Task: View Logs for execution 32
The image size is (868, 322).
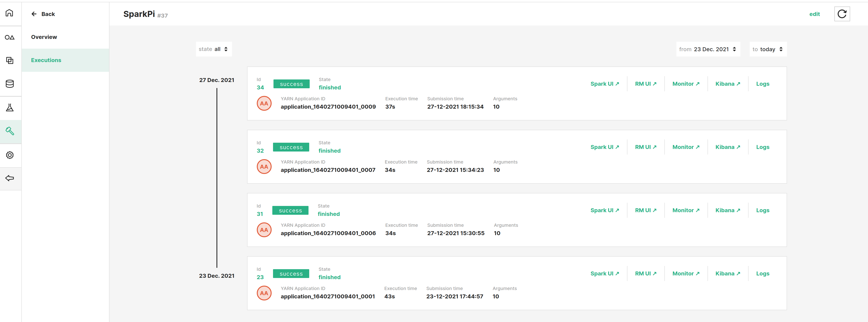Action: point(762,147)
